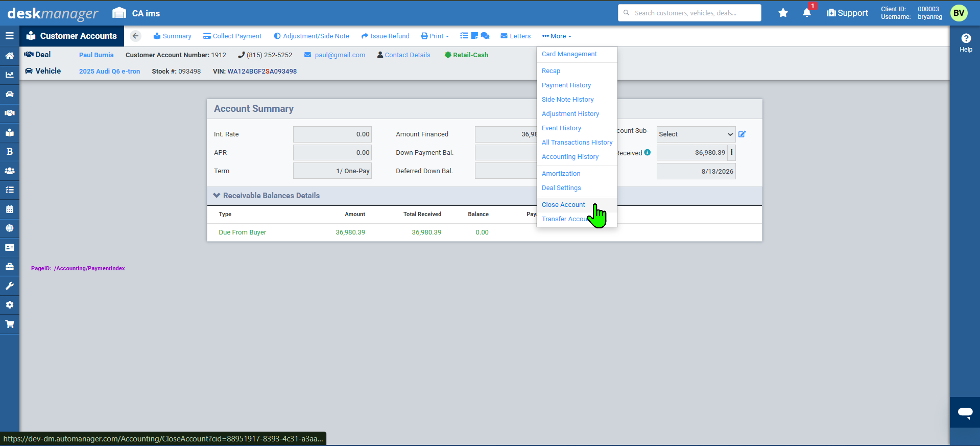The height and width of the screenshot is (446, 980).
Task: Edit the account sub-type with pencil icon
Action: [742, 134]
